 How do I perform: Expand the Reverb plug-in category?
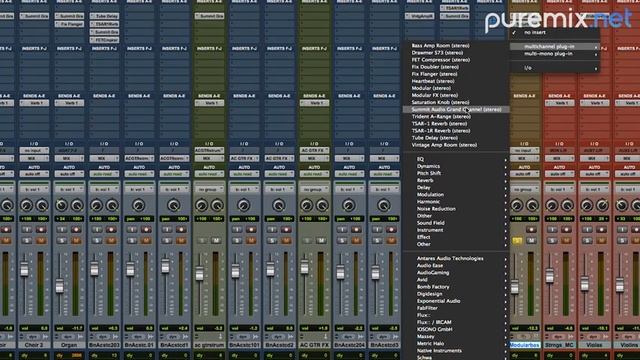point(456,180)
